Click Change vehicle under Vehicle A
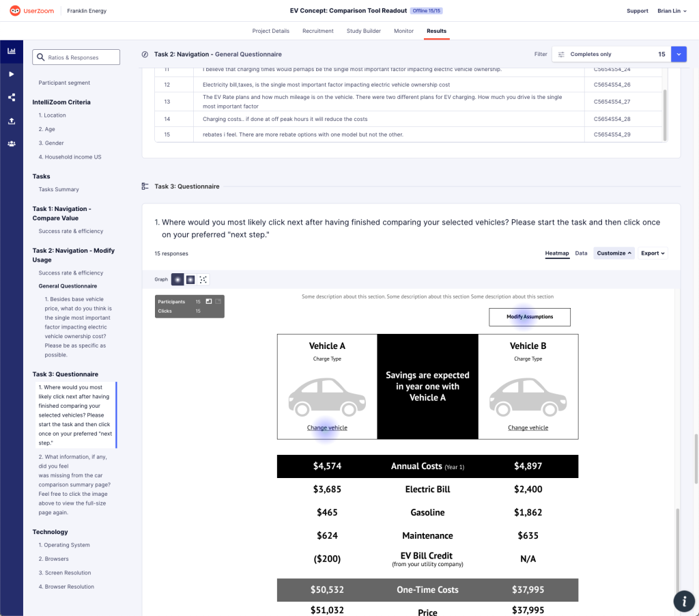This screenshot has height=616, width=699. tap(327, 428)
